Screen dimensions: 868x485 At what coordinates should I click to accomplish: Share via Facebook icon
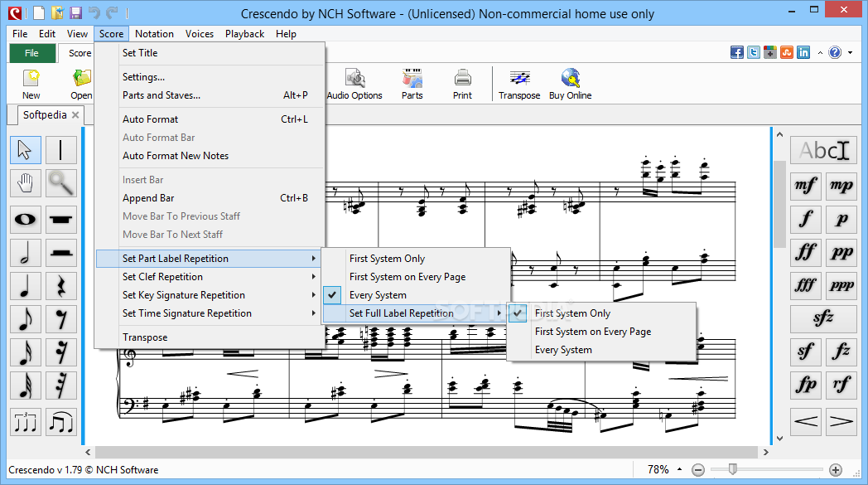[x=737, y=53]
